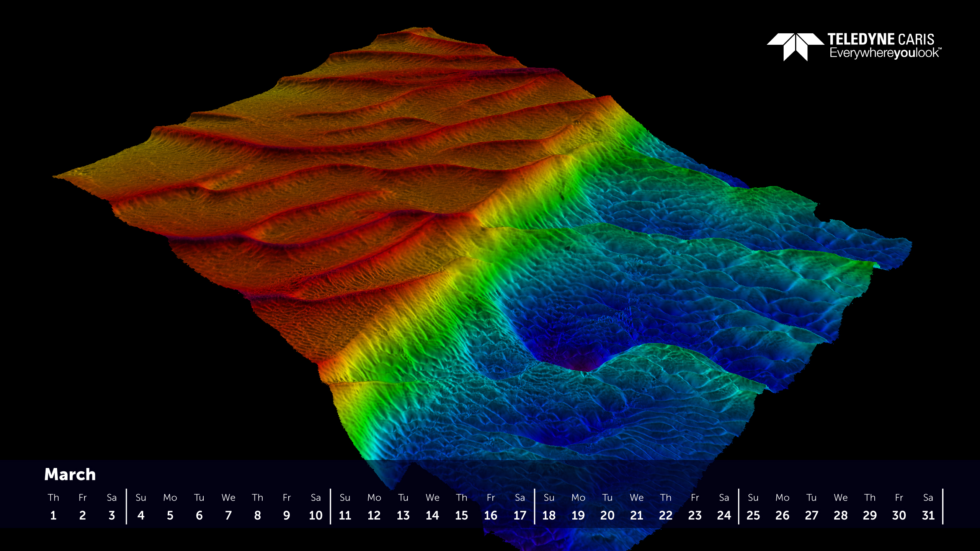This screenshot has height=551, width=980.
Task: Click the Mo label above date 26
Action: (x=782, y=497)
